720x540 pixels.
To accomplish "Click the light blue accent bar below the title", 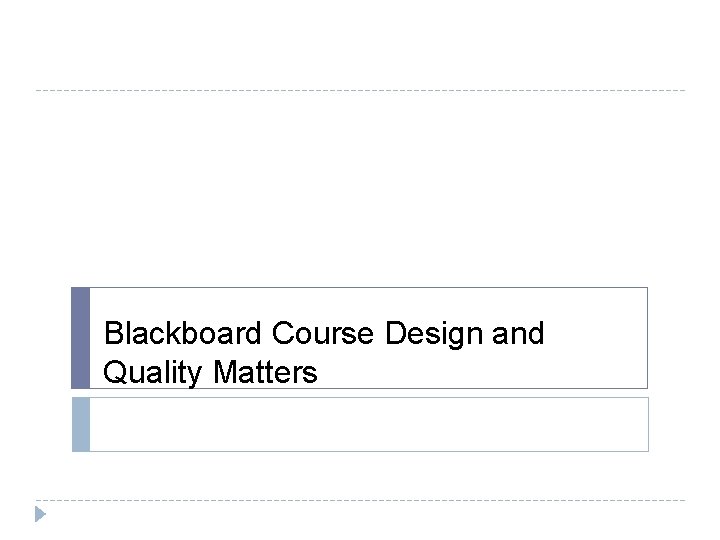I will coord(80,424).
